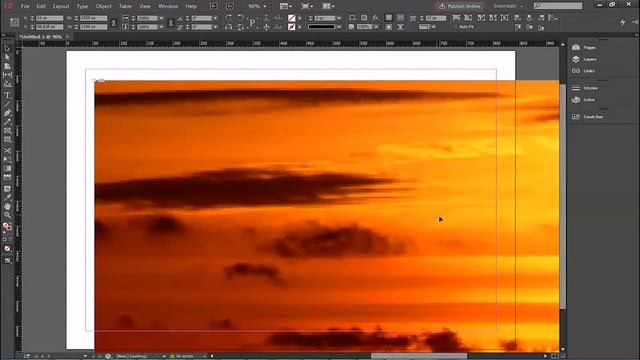The width and height of the screenshot is (640, 360).
Task: Select the Pencil tool
Action: point(7,122)
